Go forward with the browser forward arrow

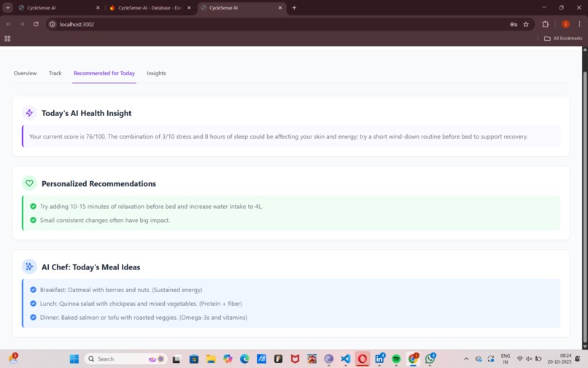click(22, 24)
